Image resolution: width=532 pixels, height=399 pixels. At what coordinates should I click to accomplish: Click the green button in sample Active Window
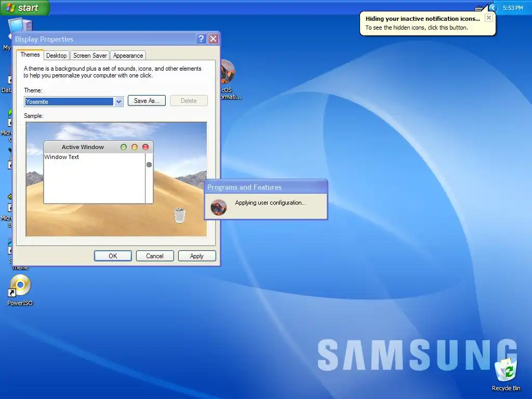(x=124, y=147)
